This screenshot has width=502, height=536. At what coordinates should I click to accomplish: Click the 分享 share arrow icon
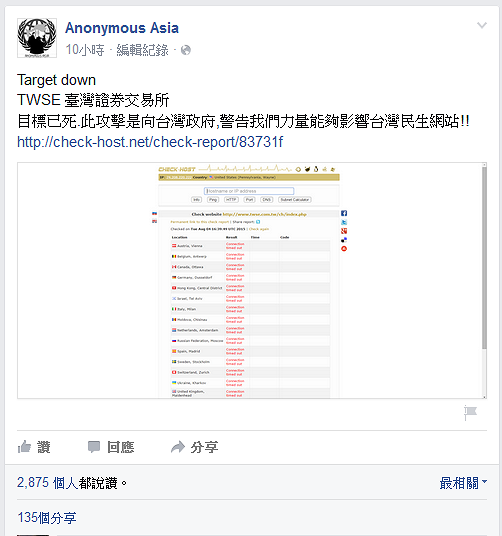tap(178, 447)
